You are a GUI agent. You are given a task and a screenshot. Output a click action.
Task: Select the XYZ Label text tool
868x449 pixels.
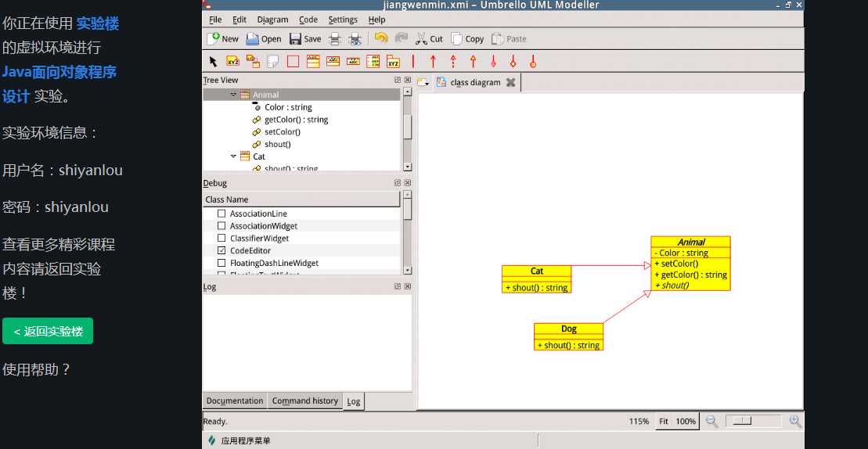pos(233,61)
